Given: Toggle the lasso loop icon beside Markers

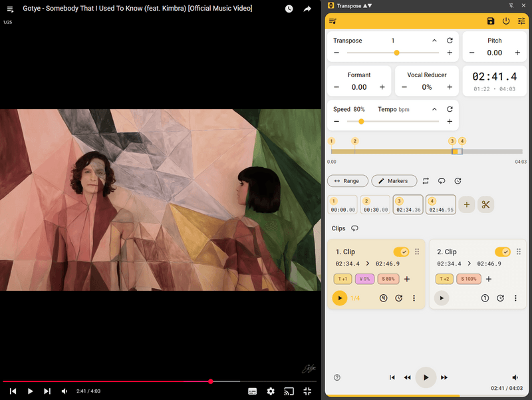Looking at the screenshot, I should pos(442,181).
